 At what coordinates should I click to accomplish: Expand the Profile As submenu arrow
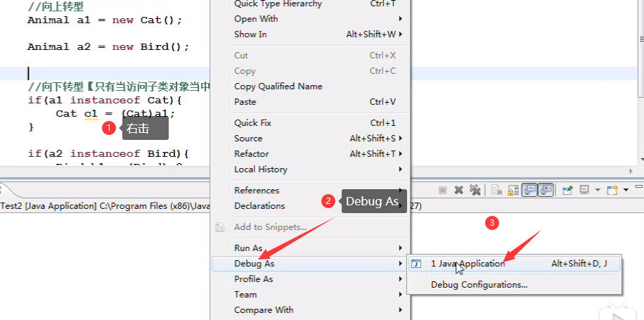pos(401,279)
